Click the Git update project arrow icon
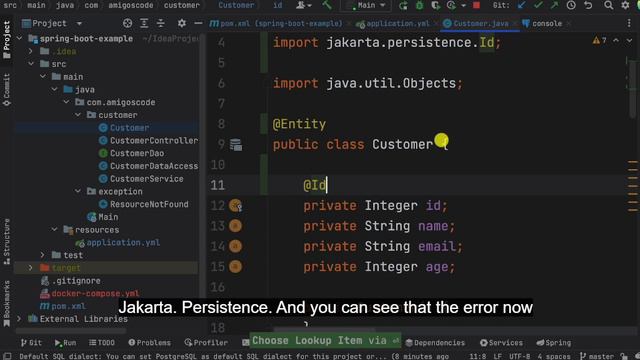This screenshot has height=360, width=640. pyautogui.click(x=521, y=5)
